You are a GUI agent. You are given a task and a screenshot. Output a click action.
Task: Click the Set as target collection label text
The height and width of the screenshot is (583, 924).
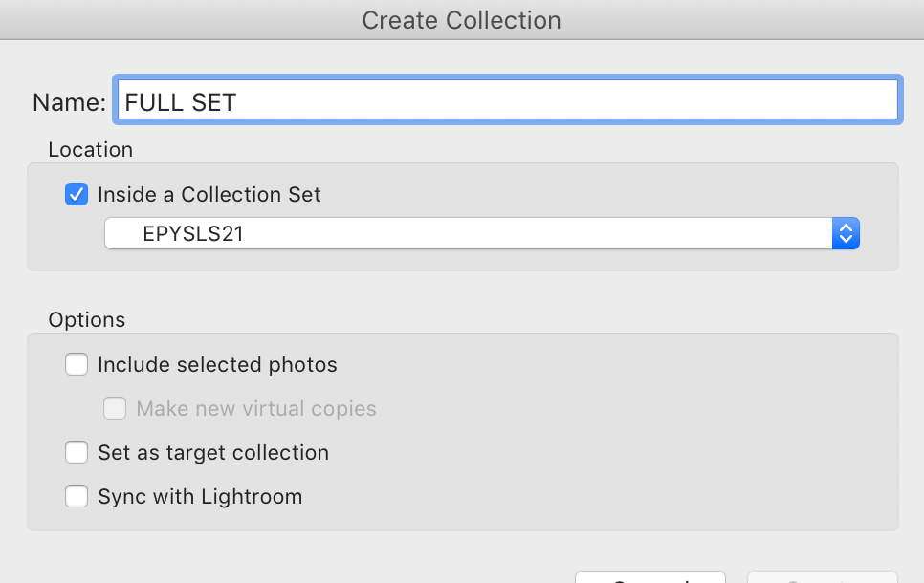pyautogui.click(x=213, y=452)
